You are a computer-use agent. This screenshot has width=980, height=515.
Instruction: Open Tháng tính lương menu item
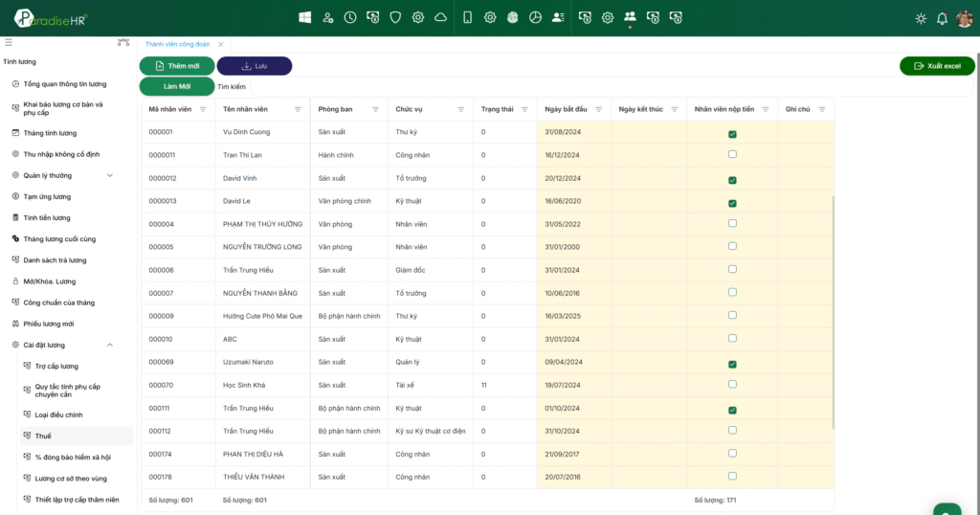50,133
